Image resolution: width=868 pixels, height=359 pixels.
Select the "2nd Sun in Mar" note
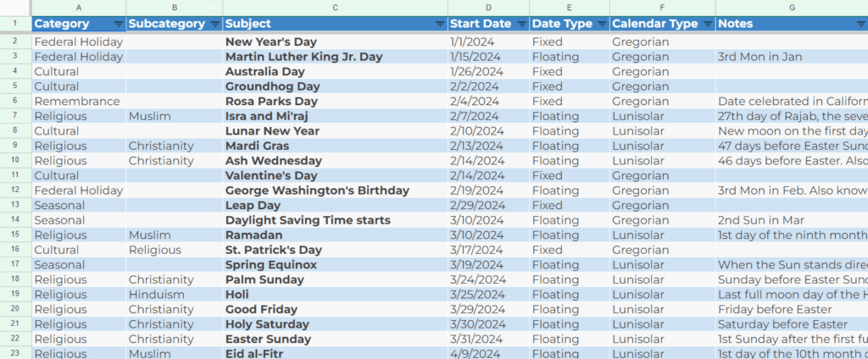tap(792, 221)
